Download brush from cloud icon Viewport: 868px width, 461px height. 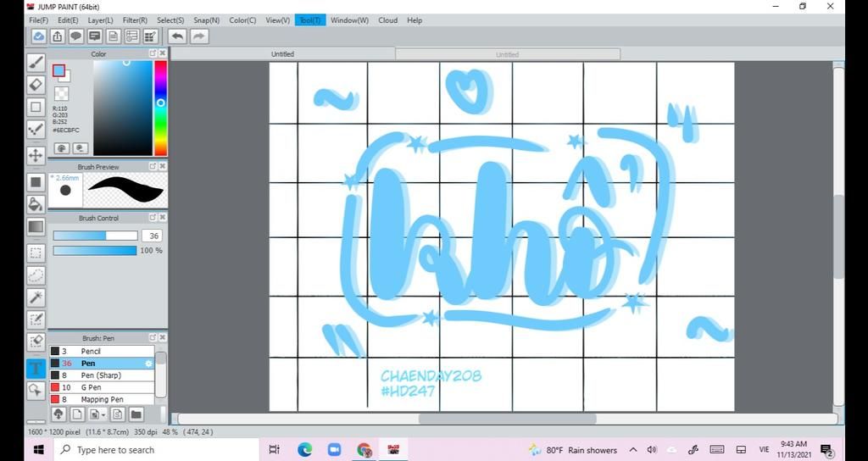click(x=58, y=414)
